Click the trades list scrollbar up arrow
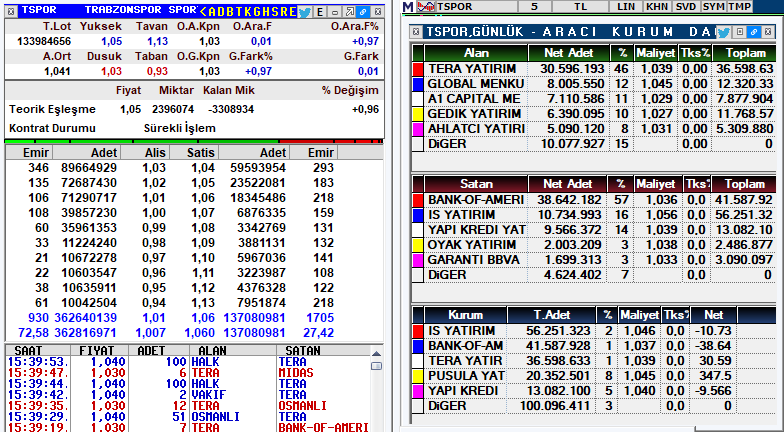 pyautogui.click(x=376, y=354)
